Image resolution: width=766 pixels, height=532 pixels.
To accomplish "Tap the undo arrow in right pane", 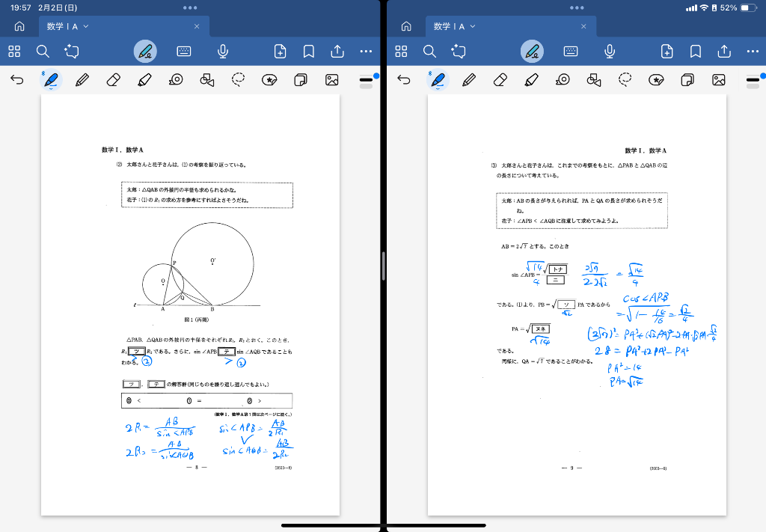I will (404, 79).
